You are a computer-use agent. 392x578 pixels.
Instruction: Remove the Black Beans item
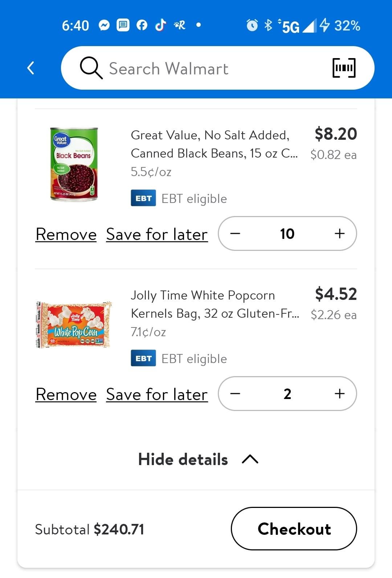[66, 234]
